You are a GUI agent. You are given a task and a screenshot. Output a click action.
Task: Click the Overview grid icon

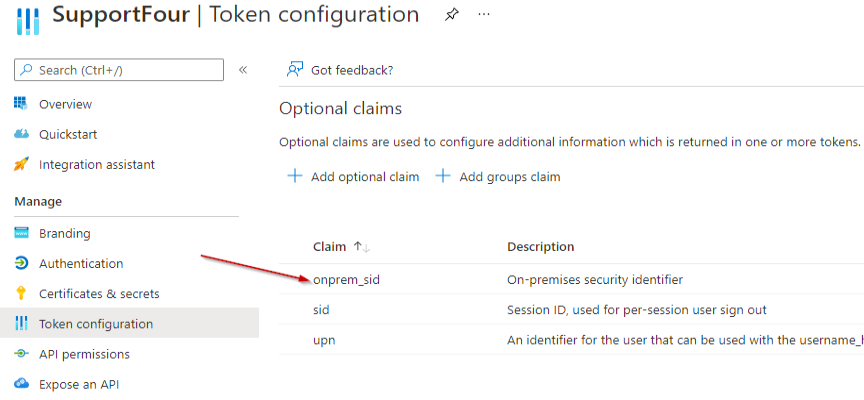20,104
